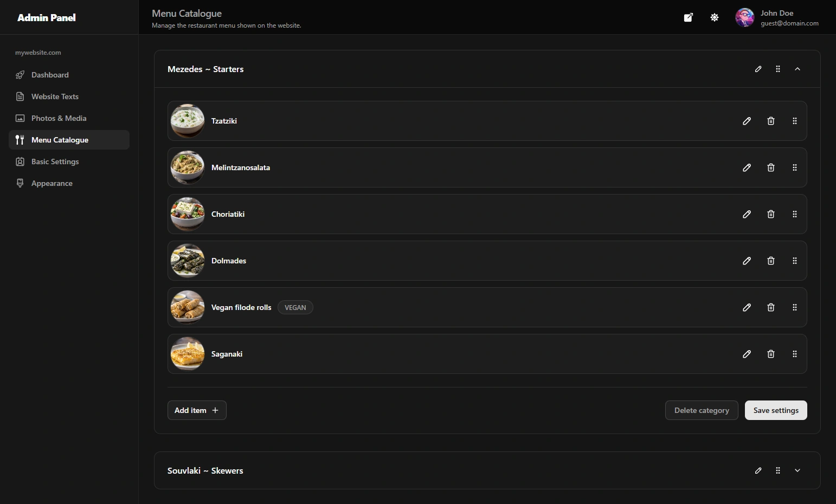Open the user profile for John Doe
Viewport: 836px width, 504px height.
pyautogui.click(x=777, y=17)
